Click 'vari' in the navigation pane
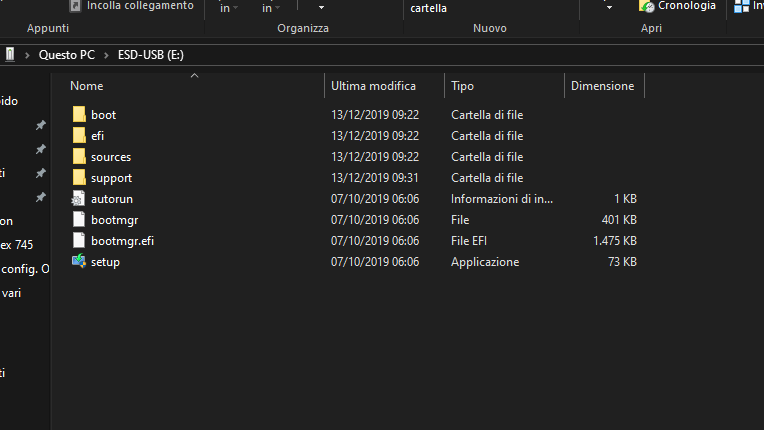Viewport: 764px width, 430px height. pyautogui.click(x=11, y=293)
